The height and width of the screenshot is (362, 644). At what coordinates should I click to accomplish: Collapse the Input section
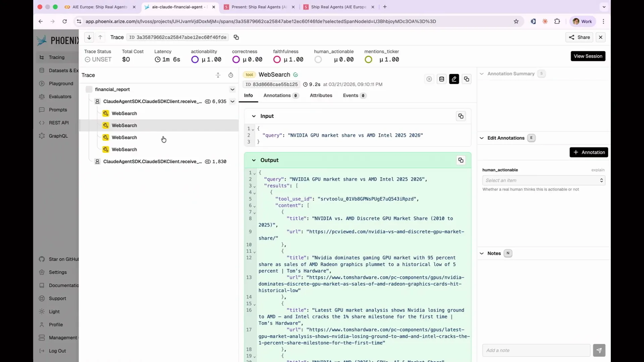[254, 116]
